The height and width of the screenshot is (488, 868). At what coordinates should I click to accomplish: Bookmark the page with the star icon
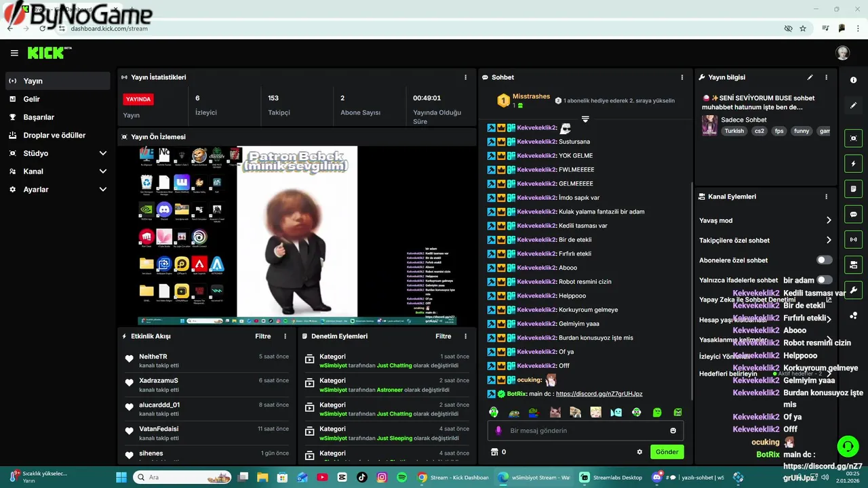(x=803, y=28)
